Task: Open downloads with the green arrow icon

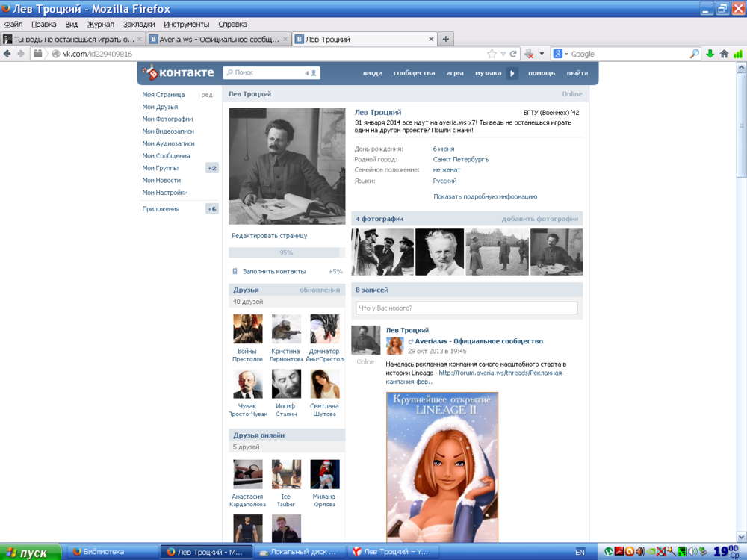Action: pos(710,54)
